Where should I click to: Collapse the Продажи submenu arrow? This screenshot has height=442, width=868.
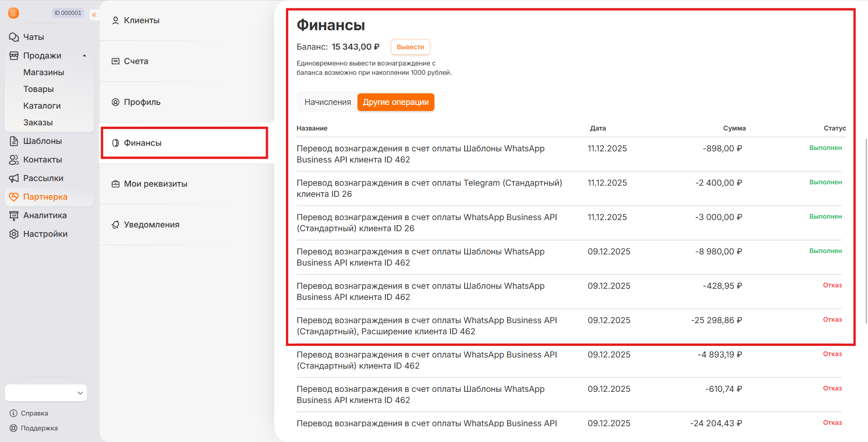click(x=84, y=56)
